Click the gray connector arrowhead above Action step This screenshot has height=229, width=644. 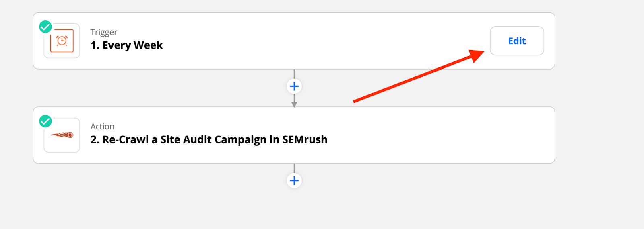(x=294, y=104)
